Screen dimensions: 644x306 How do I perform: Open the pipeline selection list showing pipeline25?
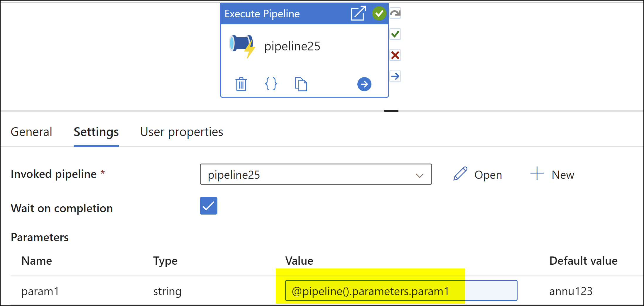click(x=315, y=175)
